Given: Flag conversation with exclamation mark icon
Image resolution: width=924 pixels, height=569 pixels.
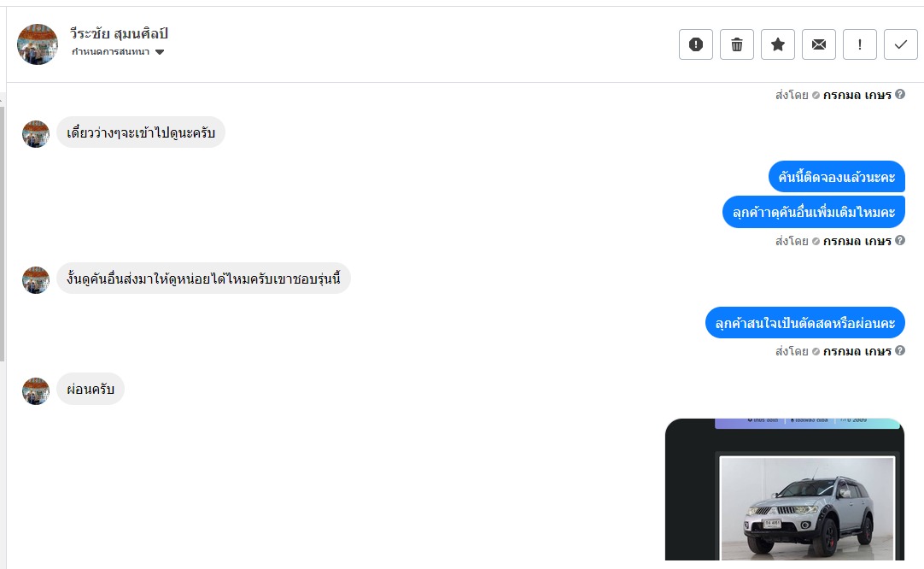Looking at the screenshot, I should tap(860, 44).
